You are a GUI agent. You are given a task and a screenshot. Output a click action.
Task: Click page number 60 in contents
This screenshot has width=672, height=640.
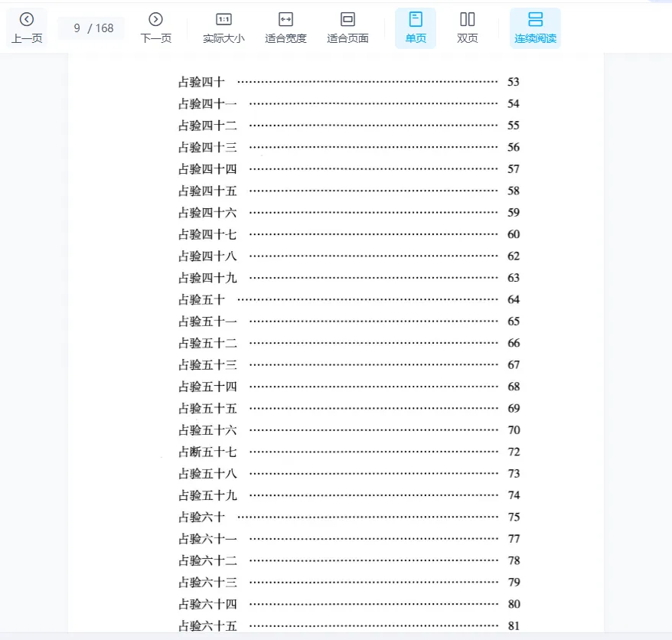[x=514, y=234]
